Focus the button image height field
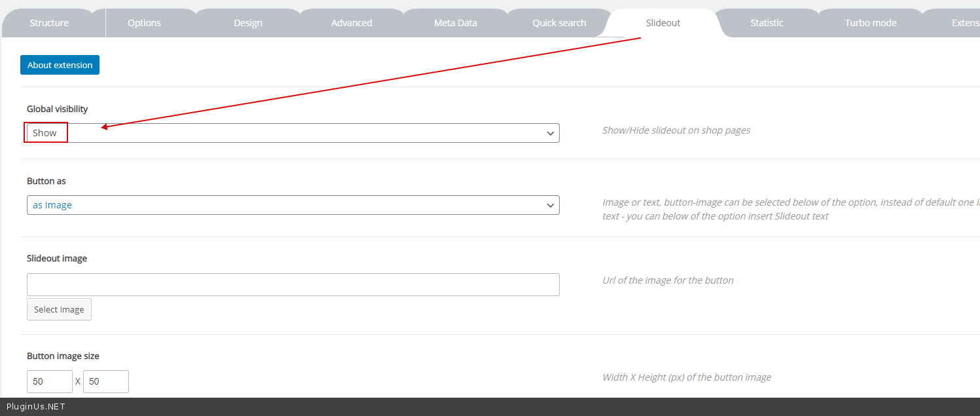Image resolution: width=980 pixels, height=416 pixels. [106, 381]
